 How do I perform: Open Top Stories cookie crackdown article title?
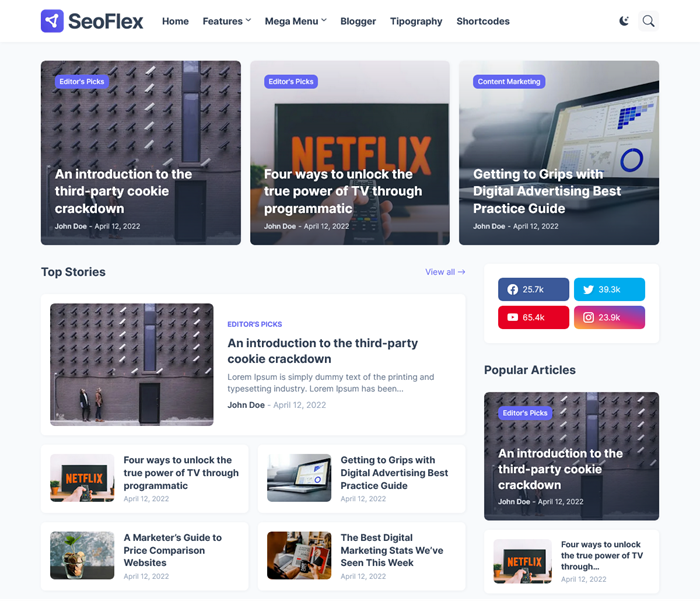point(323,351)
